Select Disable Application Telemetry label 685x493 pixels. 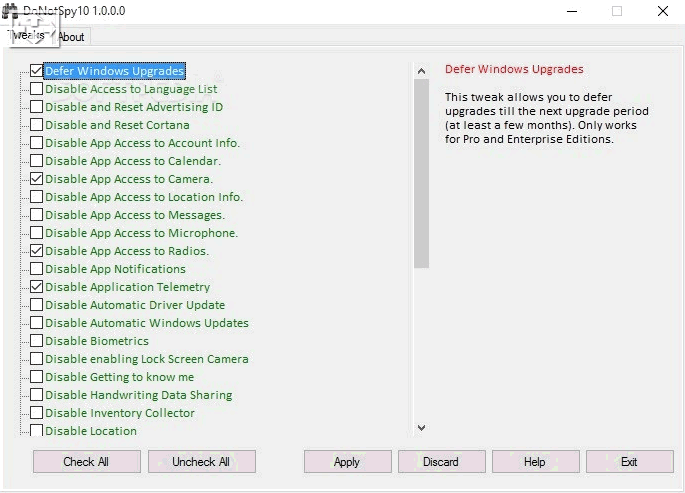128,287
